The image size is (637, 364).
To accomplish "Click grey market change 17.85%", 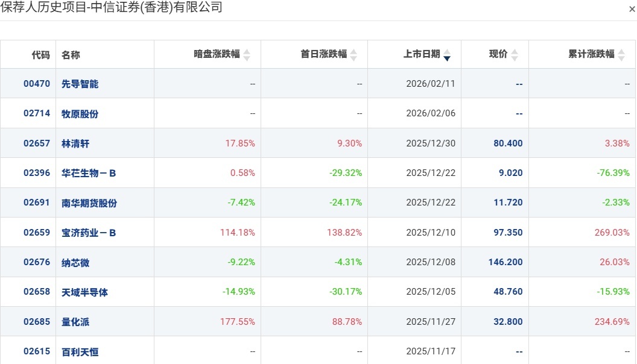I will pos(240,143).
